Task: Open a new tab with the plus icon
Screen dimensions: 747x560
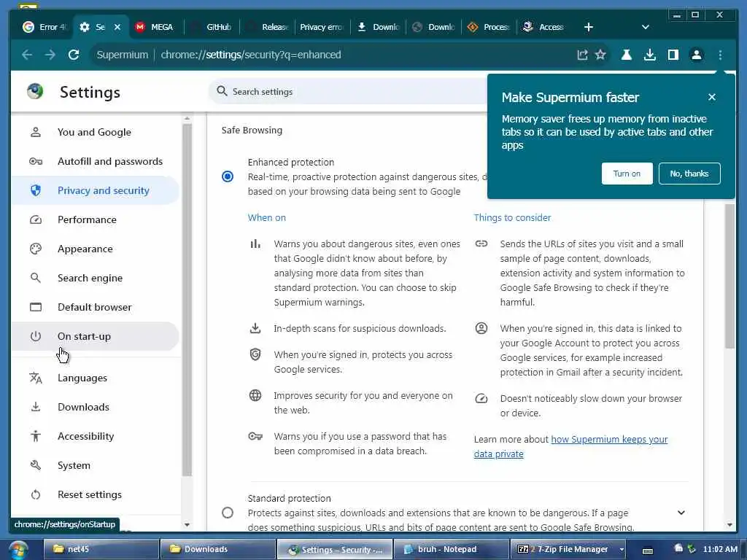Action: coord(589,27)
